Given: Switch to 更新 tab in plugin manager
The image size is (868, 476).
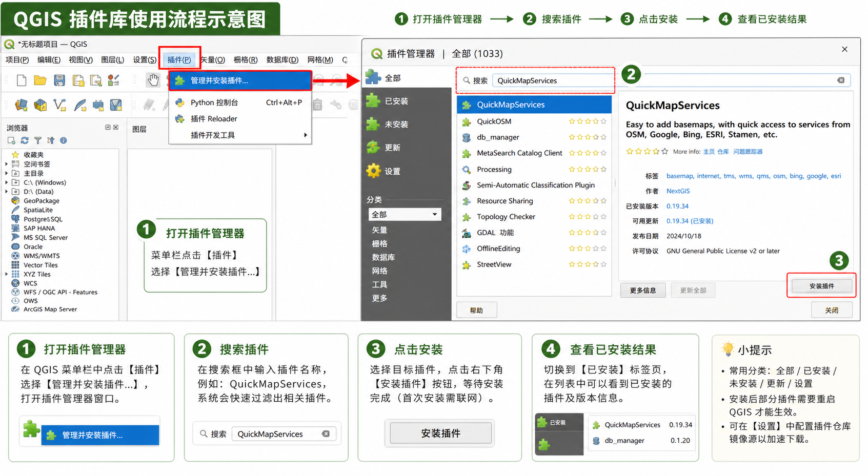Looking at the screenshot, I should [x=406, y=148].
